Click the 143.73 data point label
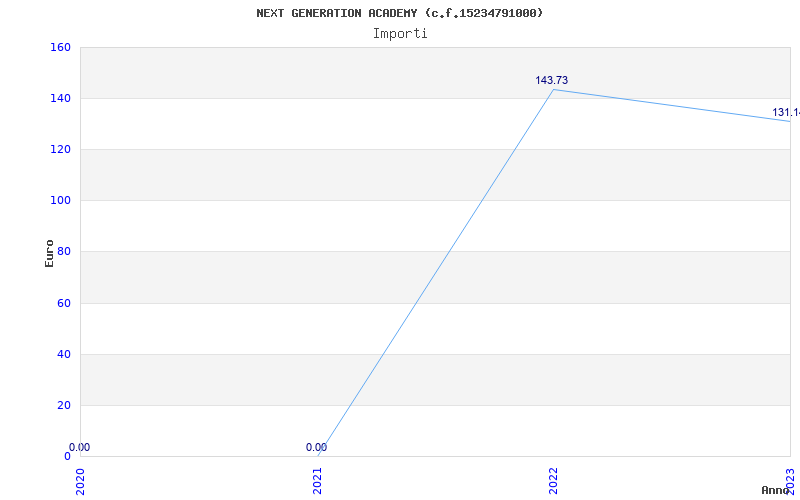This screenshot has width=800, height=500. point(552,80)
